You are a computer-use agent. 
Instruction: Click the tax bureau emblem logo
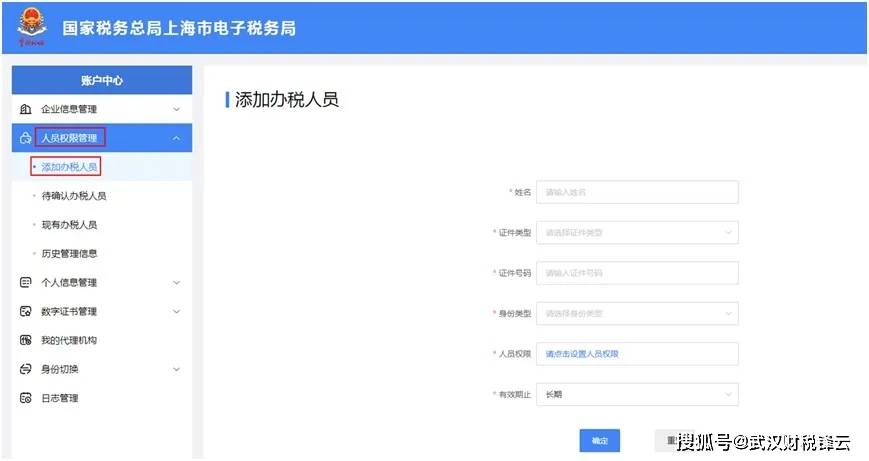coord(32,27)
